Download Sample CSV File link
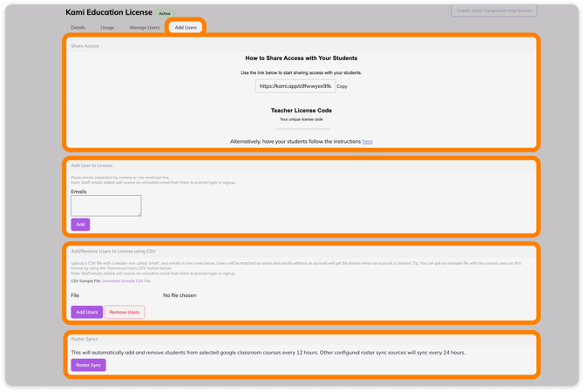 (x=126, y=281)
